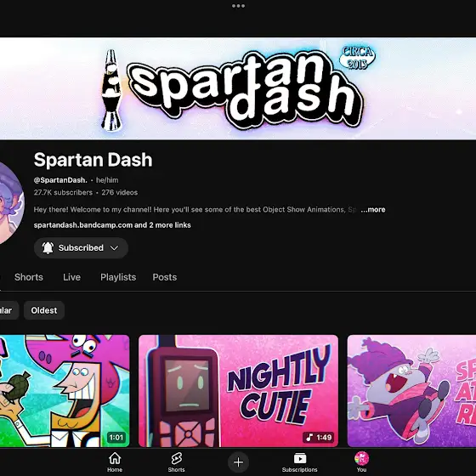Expand the Subscribed dropdown chevron
The image size is (476, 476).
(x=114, y=248)
